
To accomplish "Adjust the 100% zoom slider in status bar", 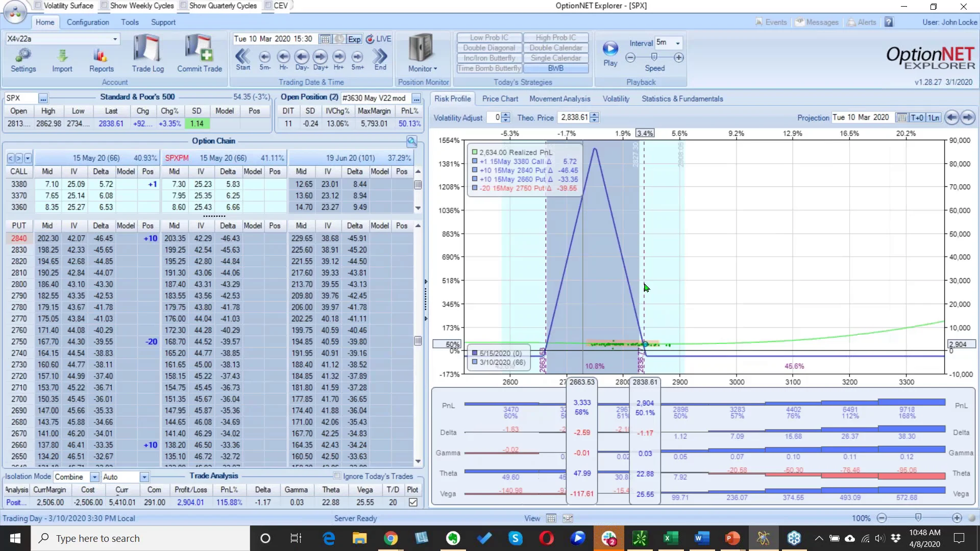I will 918,518.
